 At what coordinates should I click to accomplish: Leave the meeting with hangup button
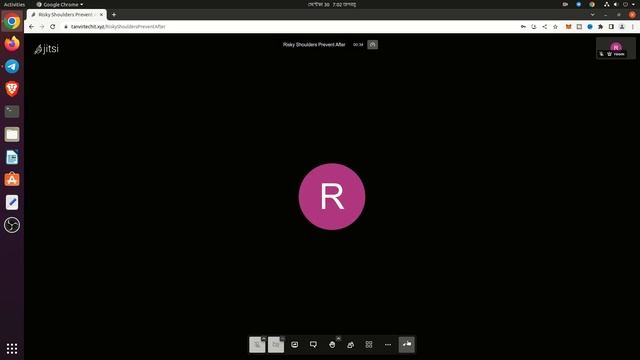tap(407, 344)
